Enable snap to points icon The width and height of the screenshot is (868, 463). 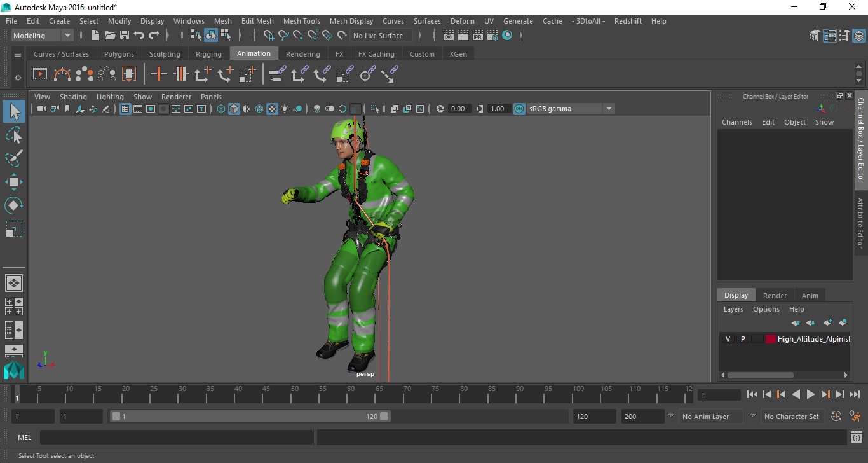(298, 36)
